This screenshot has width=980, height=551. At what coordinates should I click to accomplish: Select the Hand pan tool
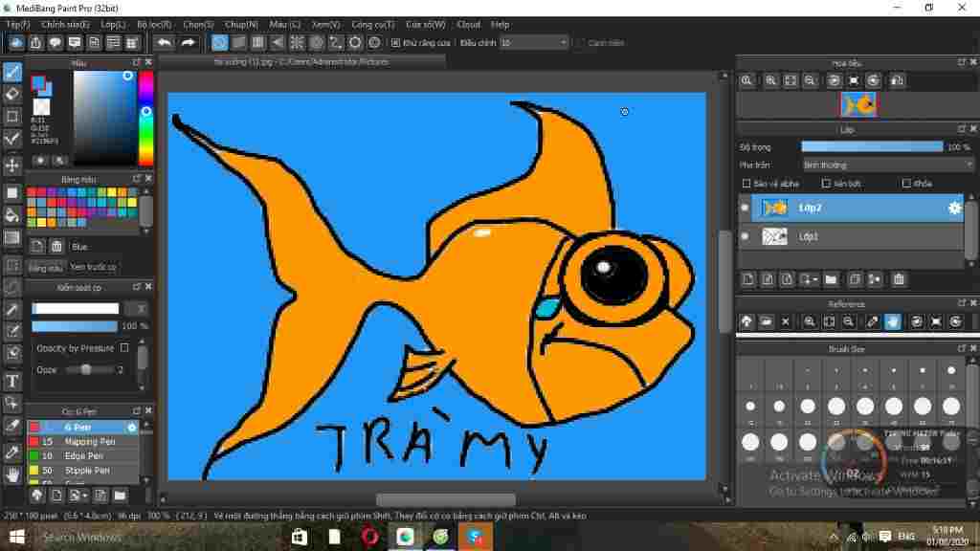coord(12,474)
